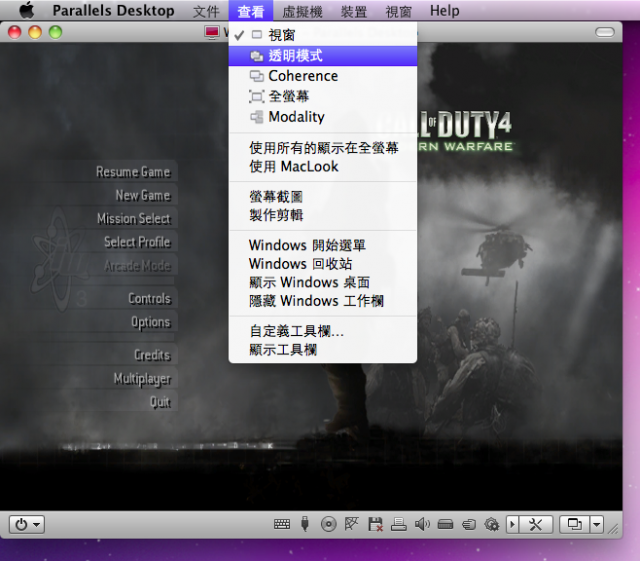Click the hard disk icon
This screenshot has height=561, width=640.
445,524
